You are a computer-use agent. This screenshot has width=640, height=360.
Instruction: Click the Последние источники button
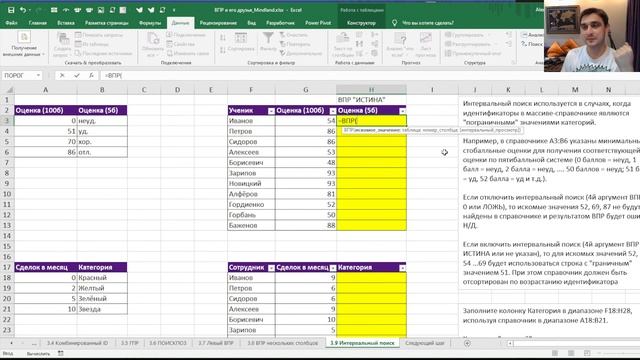(x=104, y=53)
